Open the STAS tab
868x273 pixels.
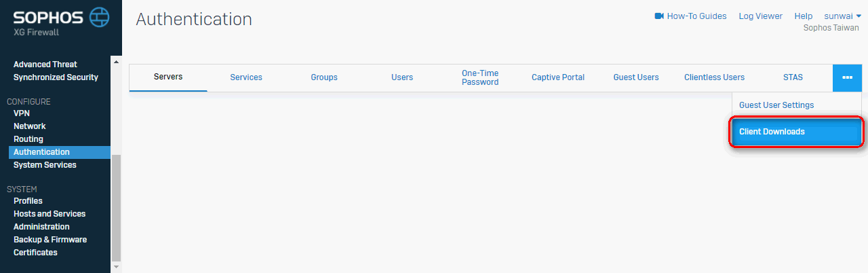coord(793,77)
